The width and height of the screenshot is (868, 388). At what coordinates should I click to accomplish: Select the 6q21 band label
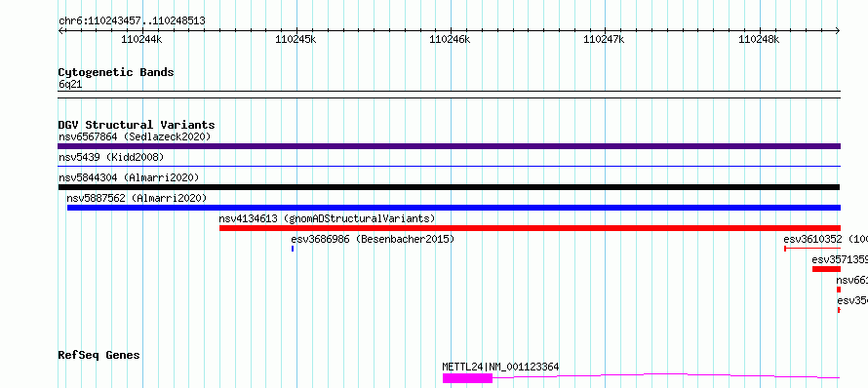(70, 85)
